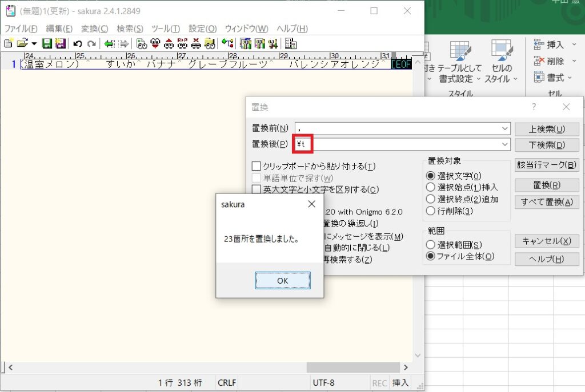The height and width of the screenshot is (392, 585).
Task: Click the green Save floppy icon
Action: pyautogui.click(x=47, y=43)
